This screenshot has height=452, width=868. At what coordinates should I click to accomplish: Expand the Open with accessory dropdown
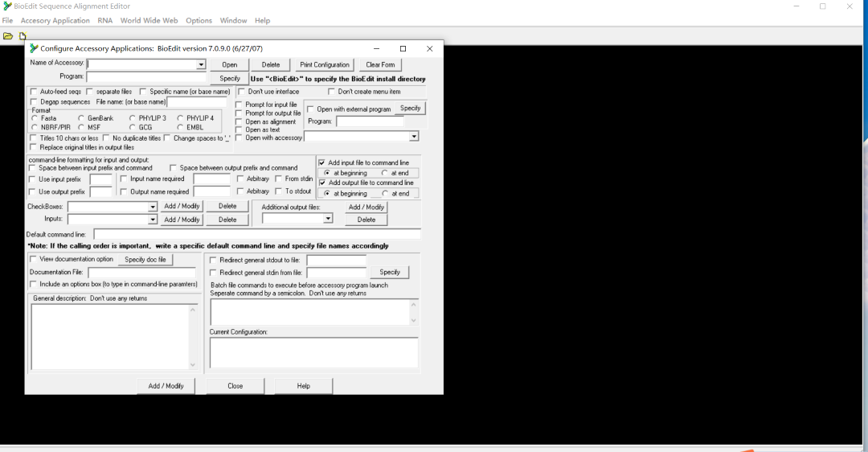pyautogui.click(x=414, y=136)
